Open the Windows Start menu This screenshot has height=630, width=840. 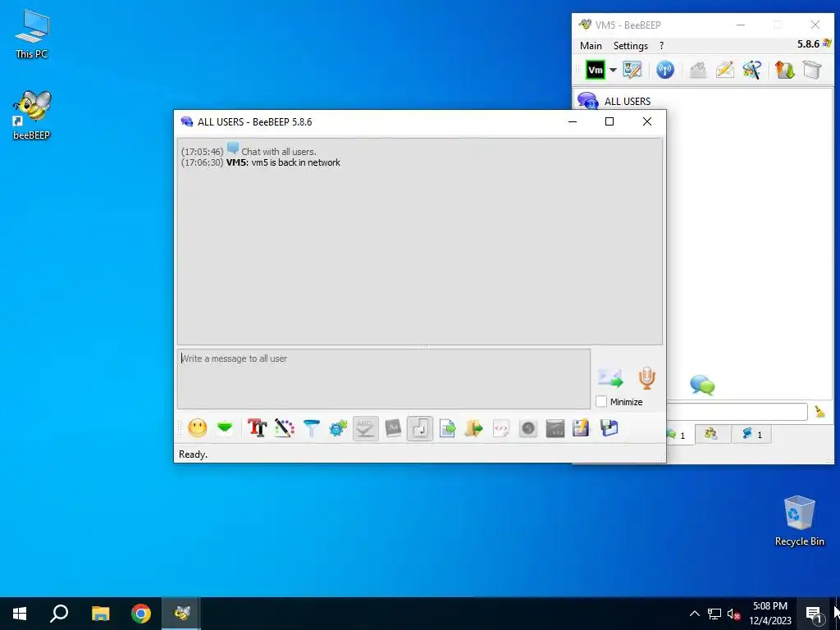(20, 614)
